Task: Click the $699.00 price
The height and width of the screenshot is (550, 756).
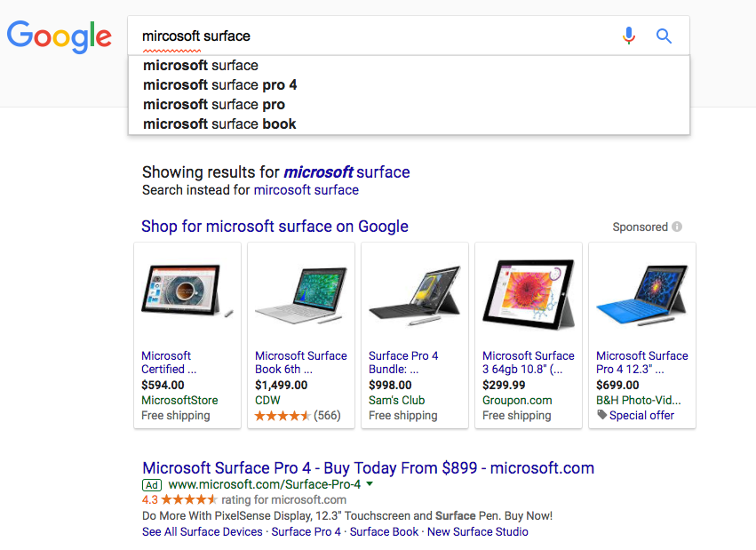Action: coord(617,385)
